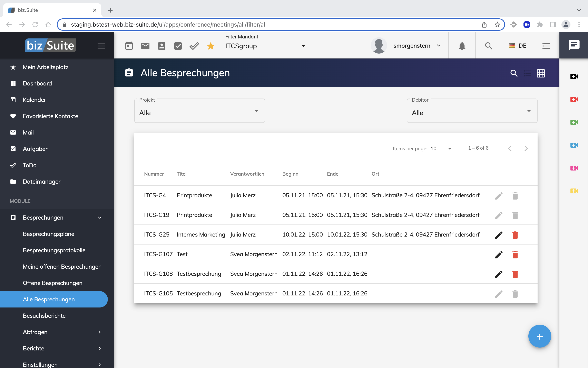Open the mail envelope icon in top toolbar
The height and width of the screenshot is (368, 588).
pyautogui.click(x=145, y=46)
